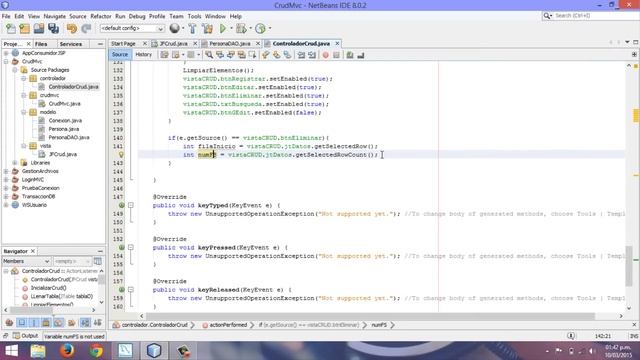Click the Search (Ctrl+I) input field
640x360 pixels.
click(x=595, y=16)
